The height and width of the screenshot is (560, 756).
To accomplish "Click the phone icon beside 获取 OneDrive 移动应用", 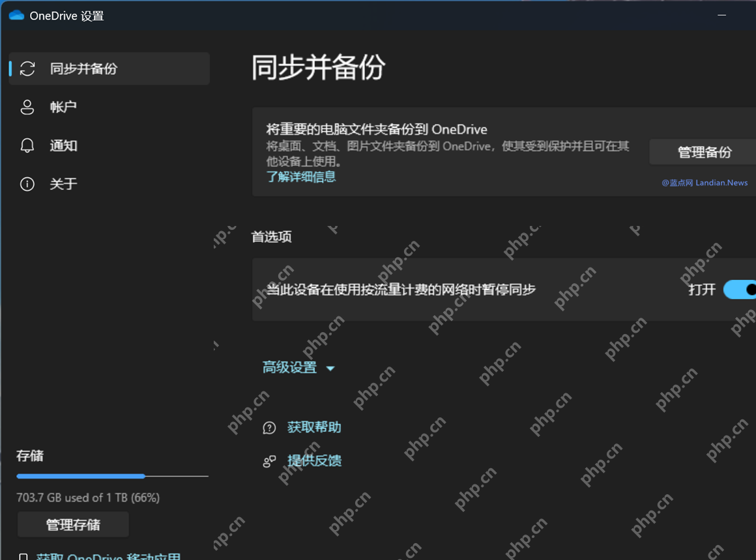I will [x=23, y=557].
